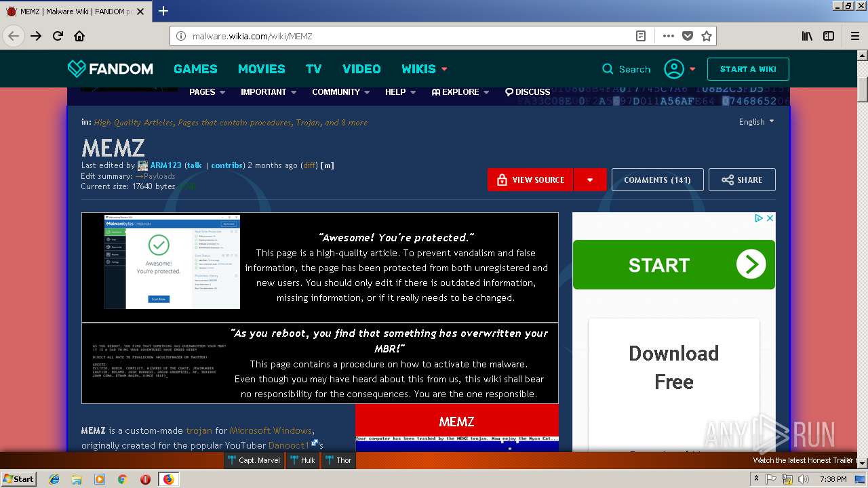This screenshot has height=488, width=868.
Task: Expand the PAGES menu
Action: [x=207, y=92]
